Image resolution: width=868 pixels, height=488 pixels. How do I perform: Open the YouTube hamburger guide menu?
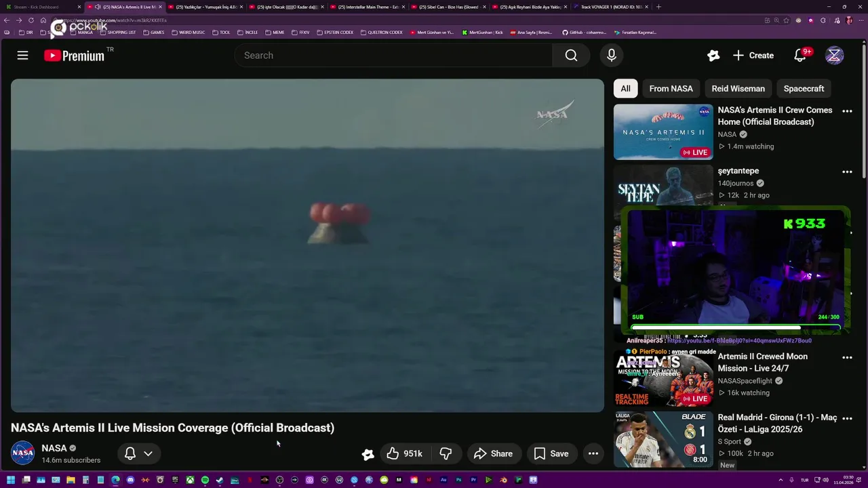(22, 56)
